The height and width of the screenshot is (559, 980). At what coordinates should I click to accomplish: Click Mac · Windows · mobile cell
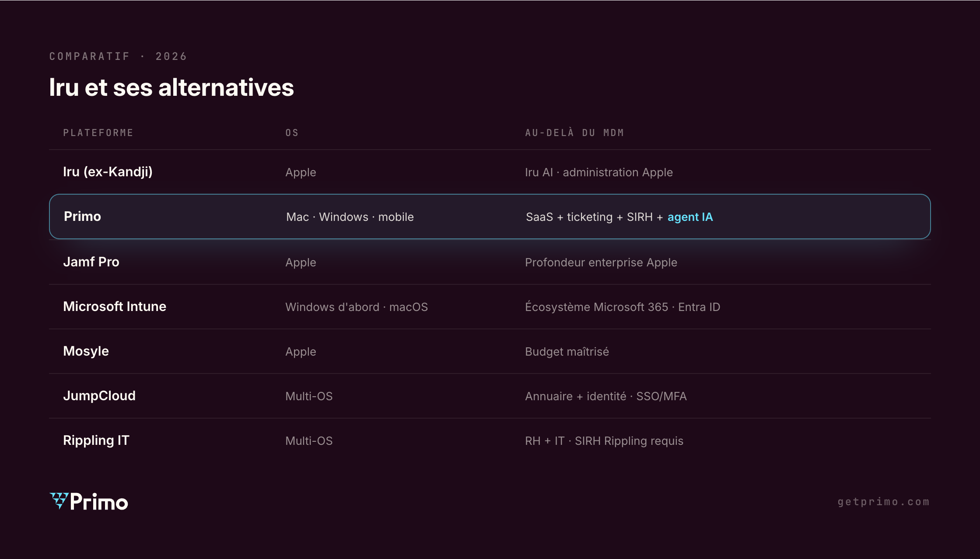point(350,217)
